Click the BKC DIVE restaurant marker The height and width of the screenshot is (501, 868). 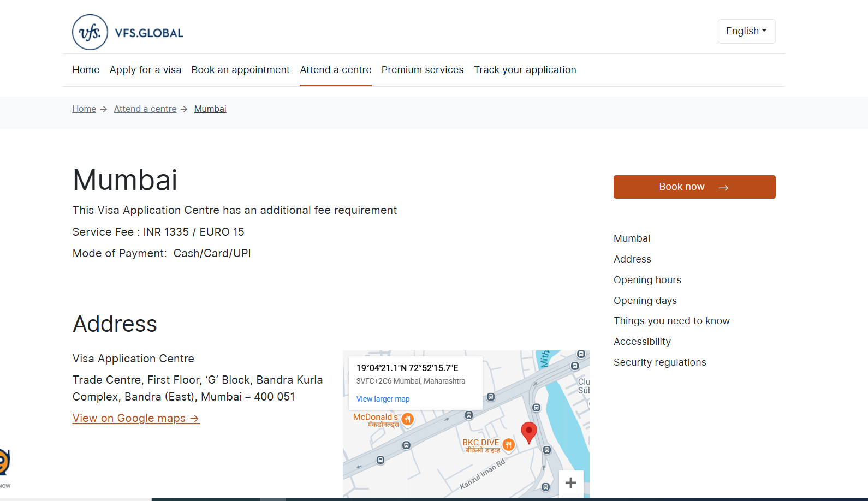point(508,445)
